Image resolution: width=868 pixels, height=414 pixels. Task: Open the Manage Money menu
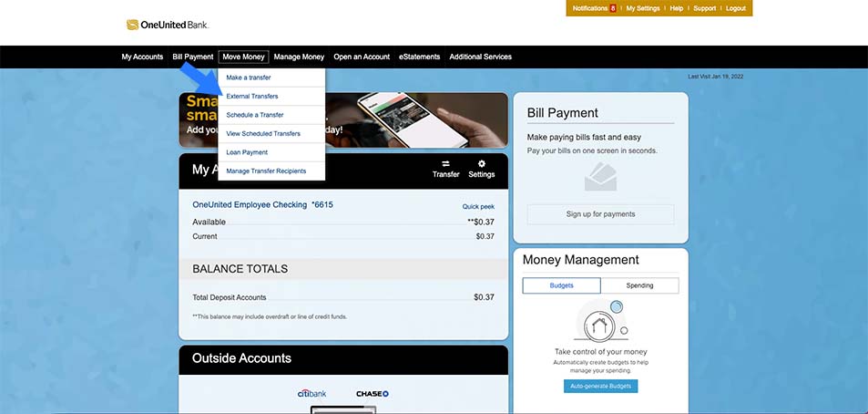click(x=299, y=57)
